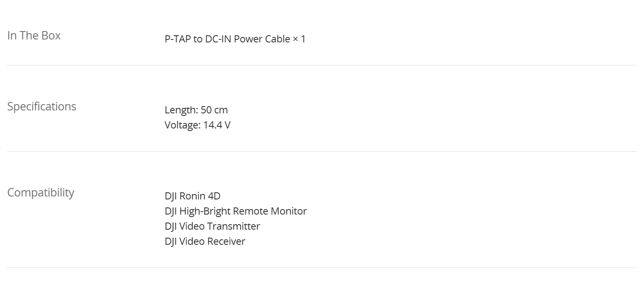
Task: Click DJI Video Receiver entry
Action: (205, 241)
